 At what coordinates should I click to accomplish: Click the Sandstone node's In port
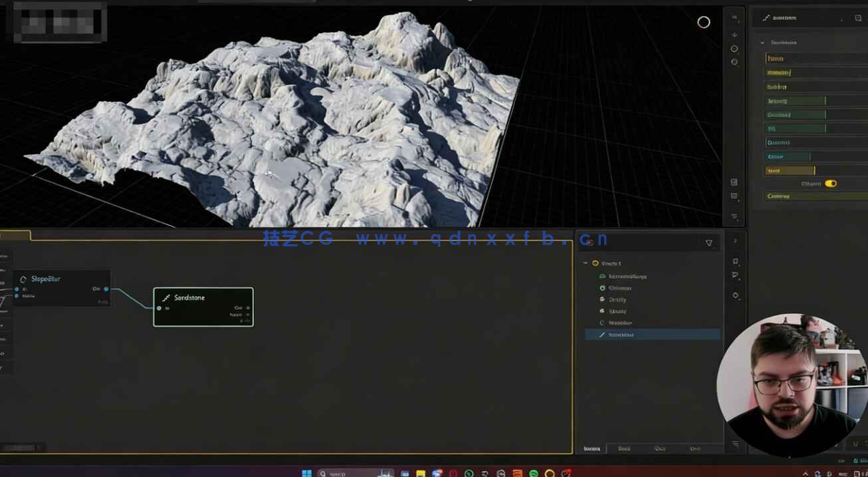click(159, 308)
